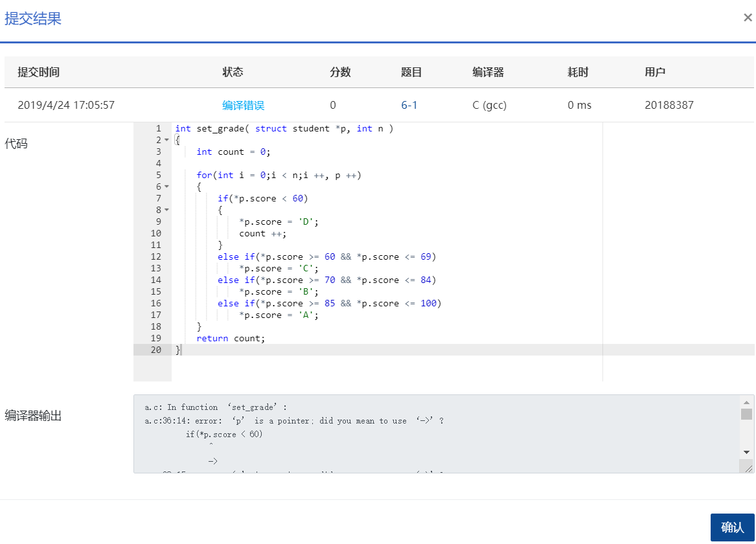This screenshot has height=544, width=756.
Task: Click the score value 0 cell
Action: (333, 105)
